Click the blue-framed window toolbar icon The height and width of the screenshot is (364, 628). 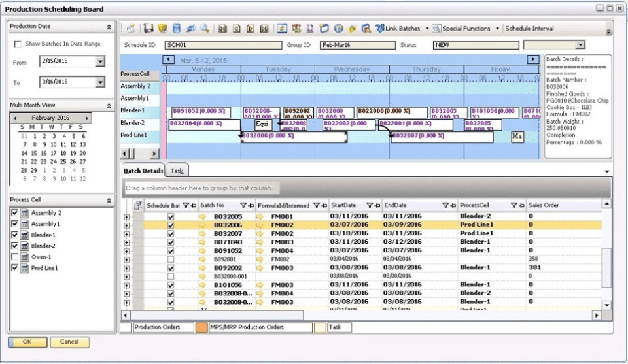tap(283, 28)
